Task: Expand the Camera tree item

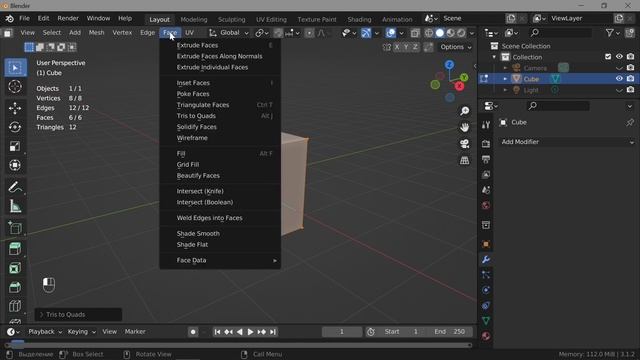Action: tap(505, 68)
